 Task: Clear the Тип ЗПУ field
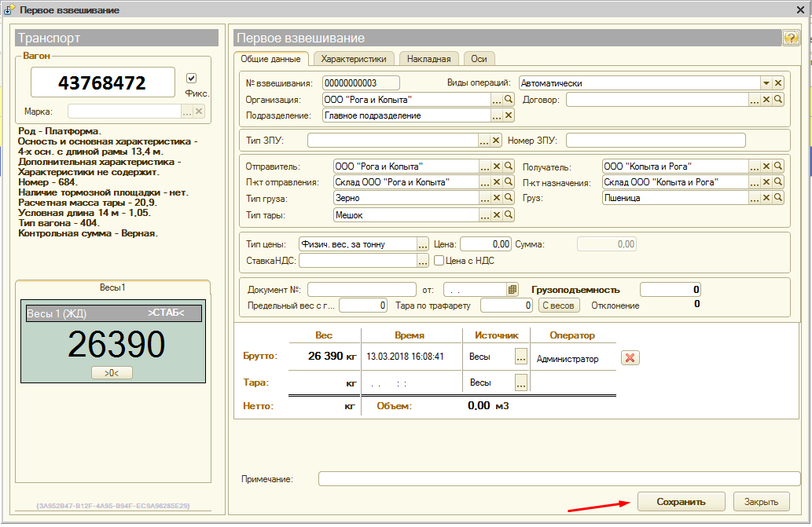pyautogui.click(x=496, y=141)
